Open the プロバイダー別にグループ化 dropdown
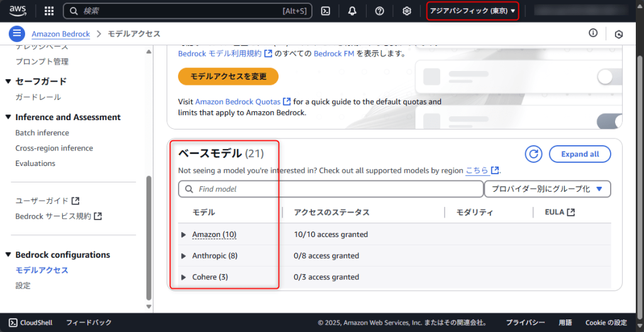This screenshot has height=332, width=644. (x=548, y=189)
